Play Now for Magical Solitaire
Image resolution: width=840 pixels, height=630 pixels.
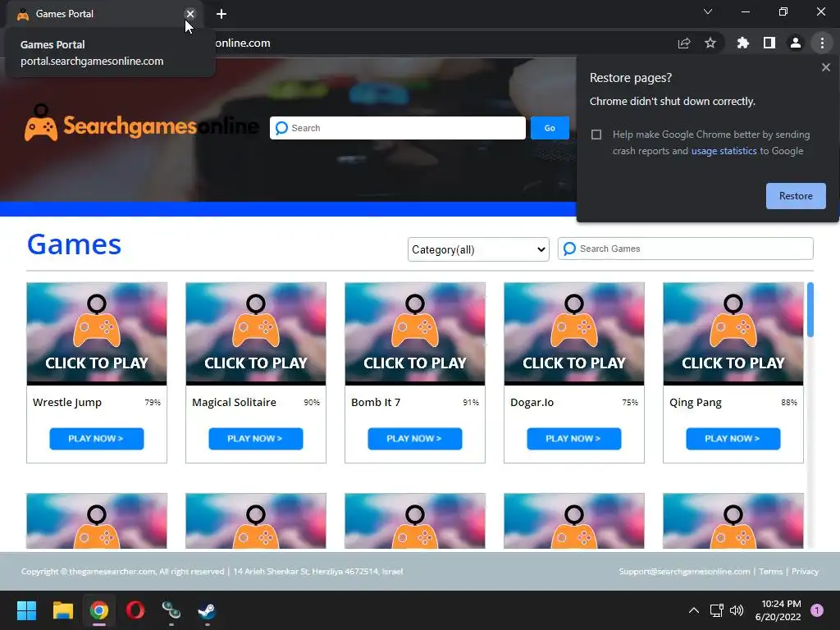click(x=256, y=439)
